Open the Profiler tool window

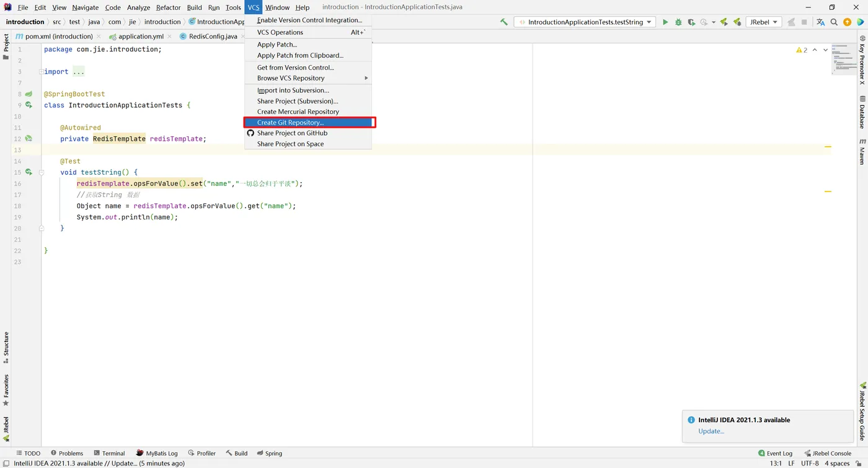click(202, 453)
